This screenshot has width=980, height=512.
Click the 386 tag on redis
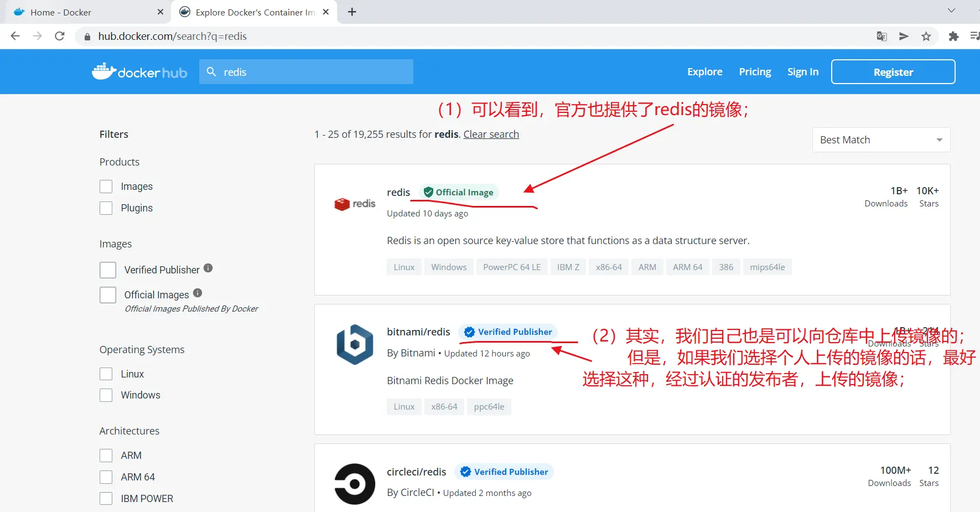(726, 267)
